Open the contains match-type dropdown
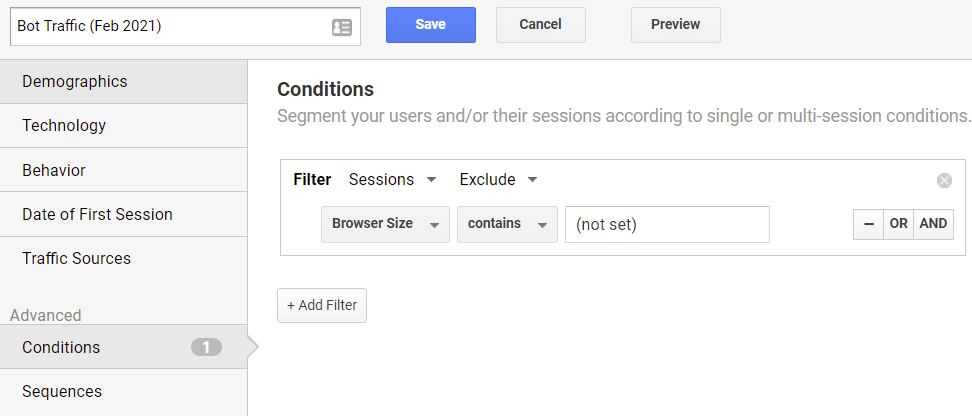 (508, 224)
